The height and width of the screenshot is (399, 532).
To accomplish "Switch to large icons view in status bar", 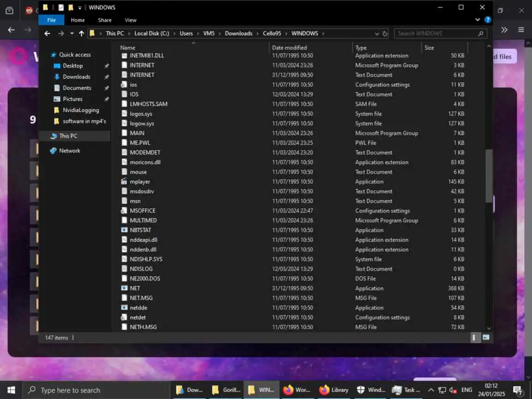I will (x=486, y=338).
